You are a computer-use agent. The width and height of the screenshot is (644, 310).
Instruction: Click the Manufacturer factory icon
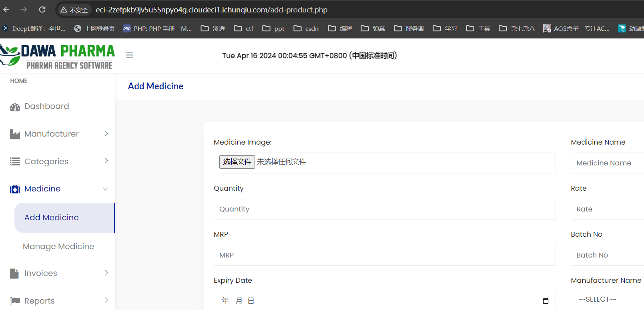pyautogui.click(x=15, y=134)
